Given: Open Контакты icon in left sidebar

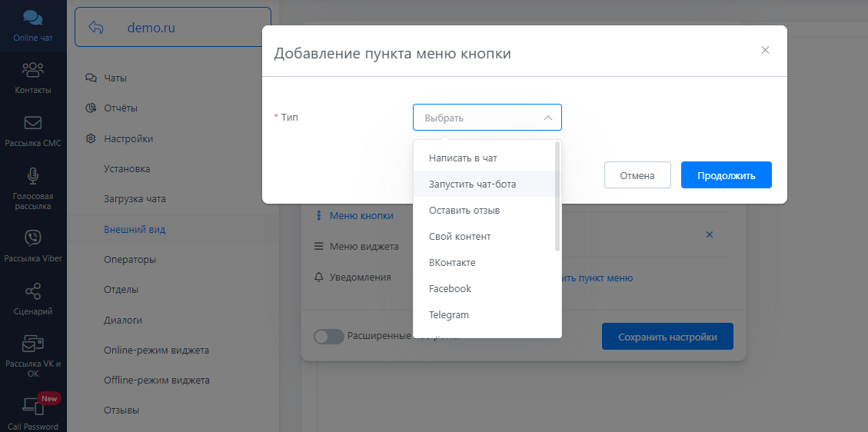Looking at the screenshot, I should 33,71.
